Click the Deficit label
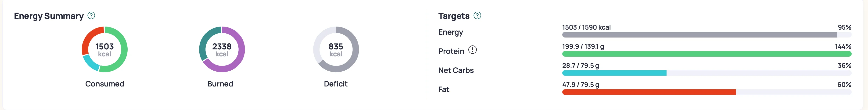Screen dimensions: 868x110 pos(336,84)
